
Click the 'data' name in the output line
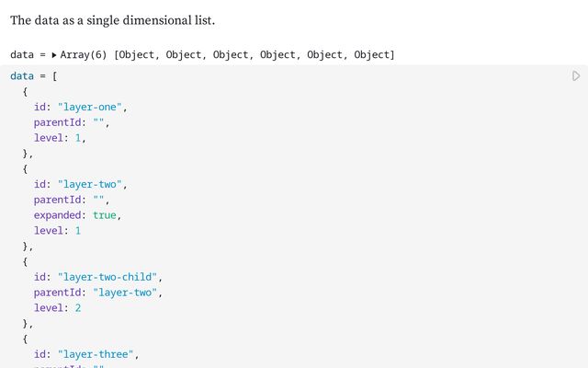tap(22, 55)
